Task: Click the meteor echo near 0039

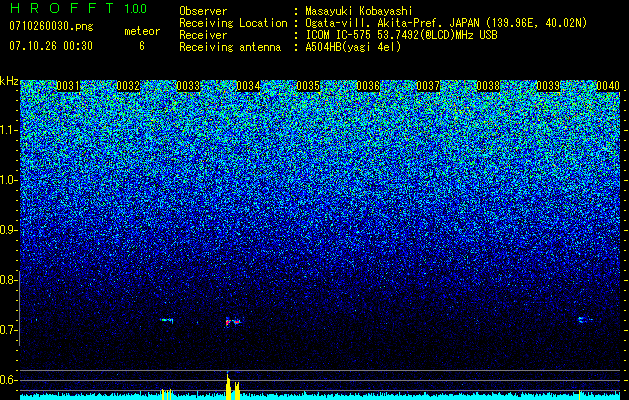Action: coord(584,319)
